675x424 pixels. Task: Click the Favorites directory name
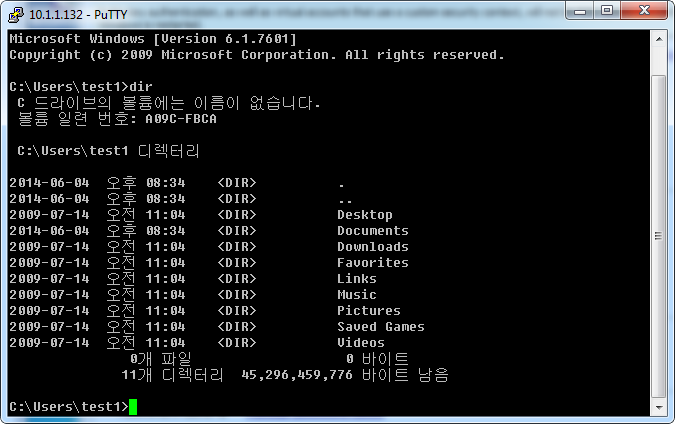click(x=373, y=263)
